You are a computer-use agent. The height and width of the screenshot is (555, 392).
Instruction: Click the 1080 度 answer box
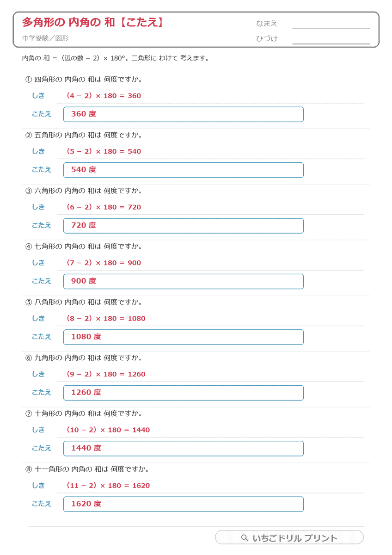point(184,337)
